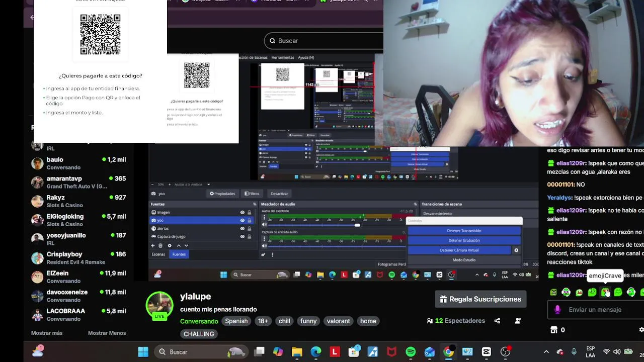Click the purple microphone icon in the message box
644x362 pixels.
coord(557,310)
